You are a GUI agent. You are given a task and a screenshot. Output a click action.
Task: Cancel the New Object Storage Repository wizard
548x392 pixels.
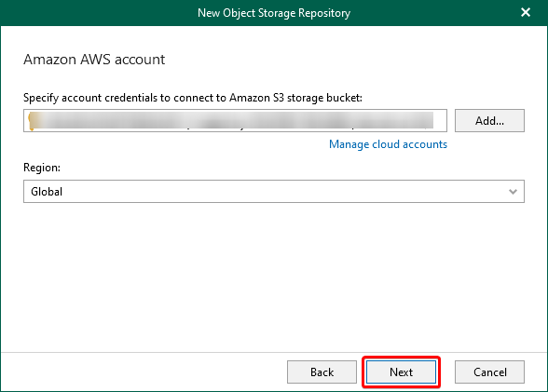[489, 372]
